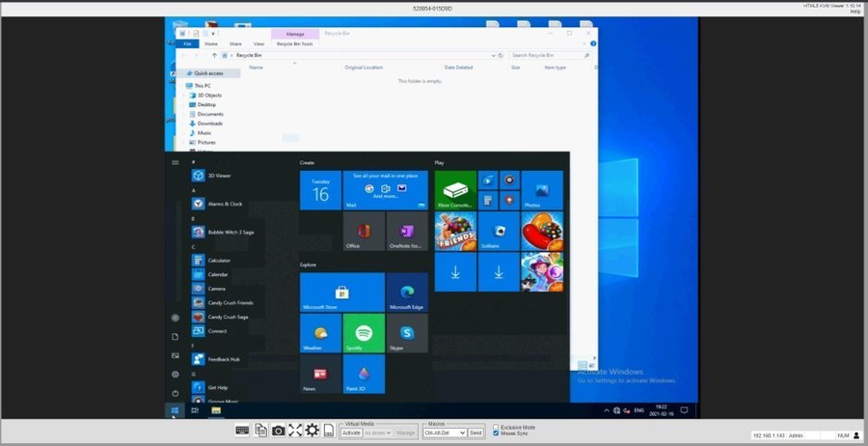Click Activate in Virtual Media
This screenshot has width=868, height=446.
(x=351, y=432)
